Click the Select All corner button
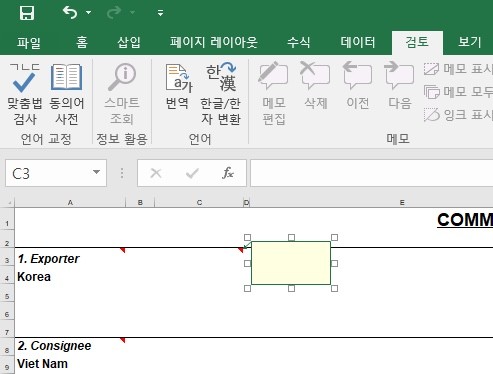The height and width of the screenshot is (374, 493). tap(7, 202)
